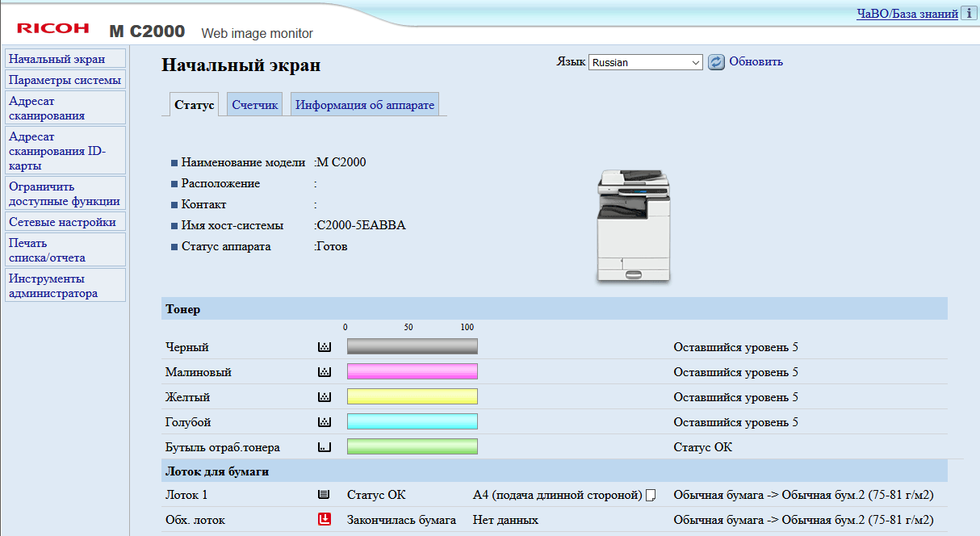Switch to the Статус tab
This screenshot has height=536, width=980.
[x=195, y=105]
